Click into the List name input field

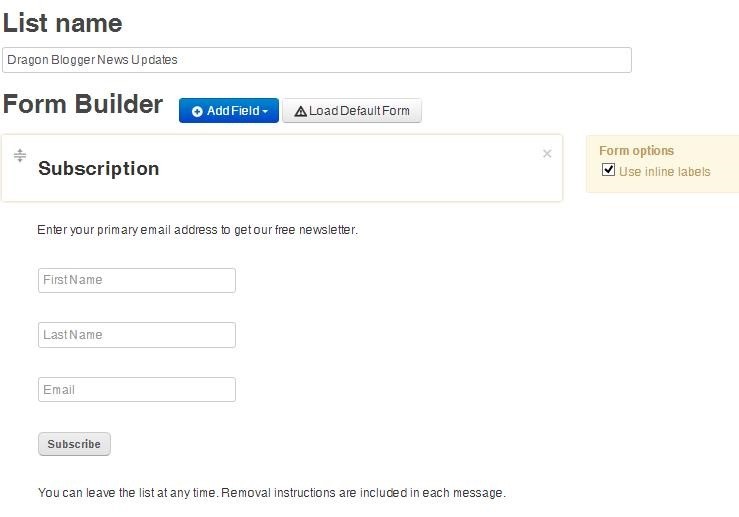[x=317, y=60]
